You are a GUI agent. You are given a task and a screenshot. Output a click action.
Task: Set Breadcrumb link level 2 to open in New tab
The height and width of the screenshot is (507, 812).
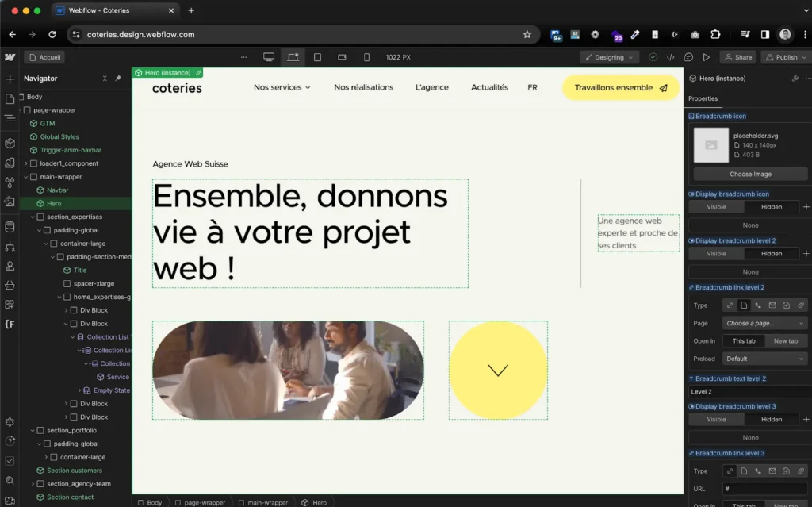[784, 340]
